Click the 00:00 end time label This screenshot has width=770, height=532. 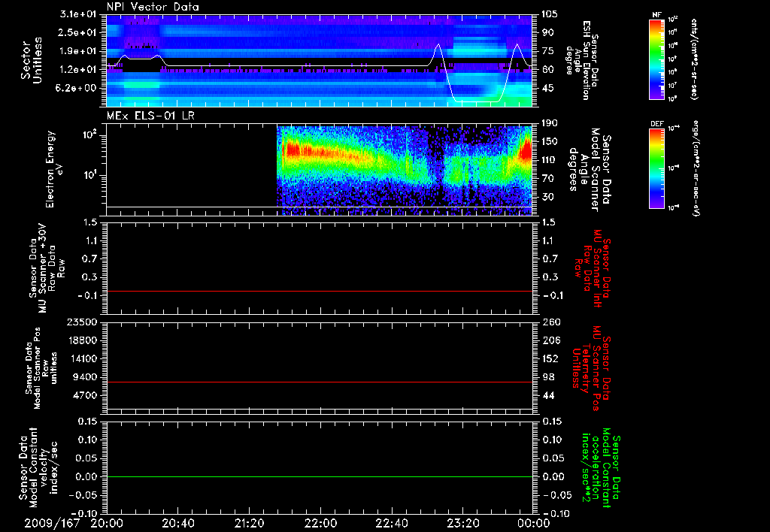point(534,523)
